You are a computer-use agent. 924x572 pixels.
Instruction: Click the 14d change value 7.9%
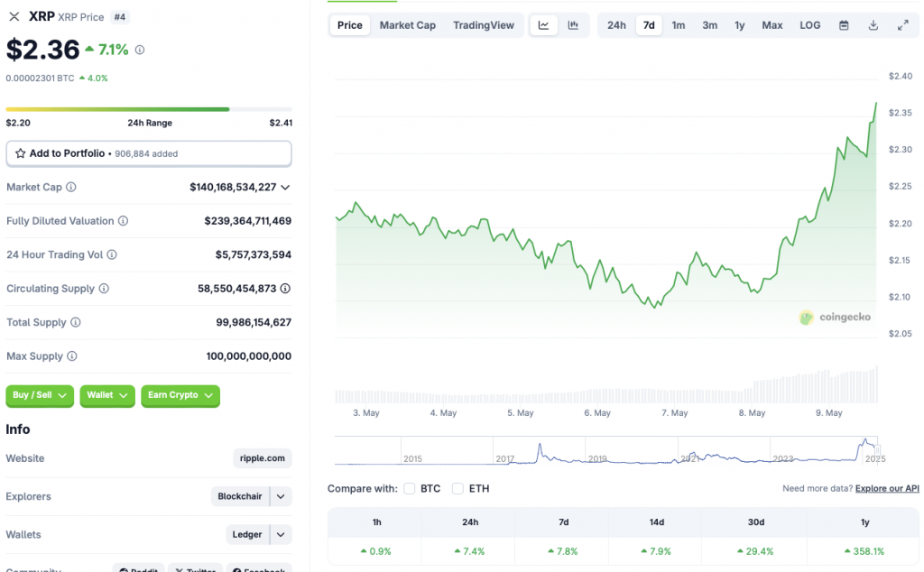pyautogui.click(x=656, y=551)
